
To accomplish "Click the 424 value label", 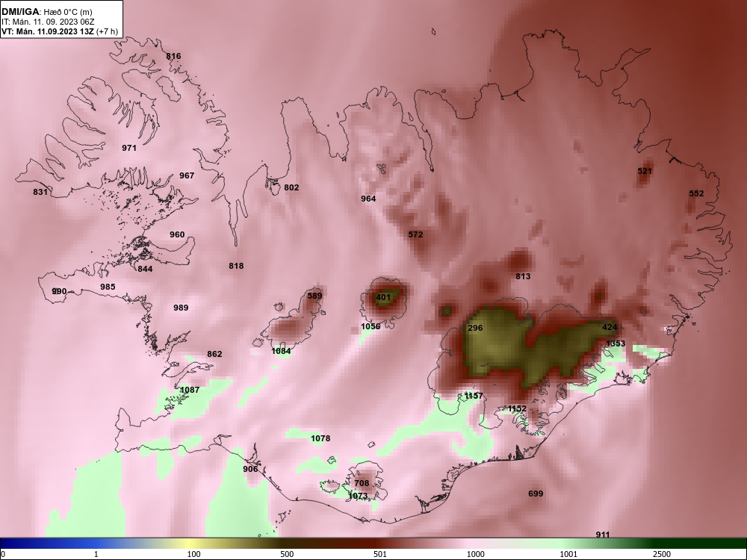I will 610,327.
